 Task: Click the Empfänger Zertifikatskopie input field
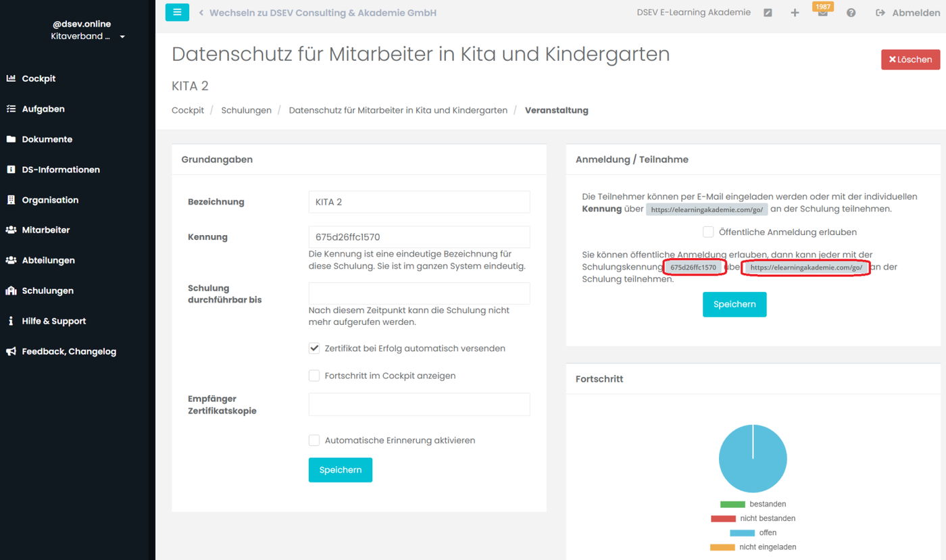pos(419,404)
